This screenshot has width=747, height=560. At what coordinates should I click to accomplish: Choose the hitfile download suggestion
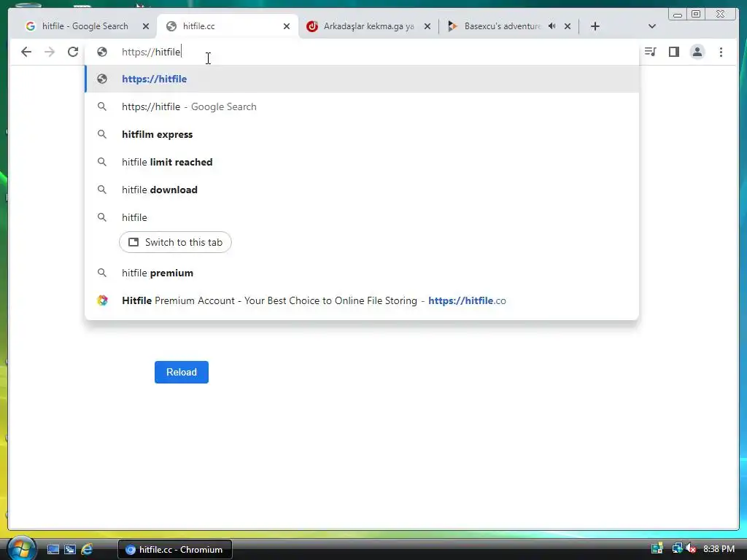point(362,190)
